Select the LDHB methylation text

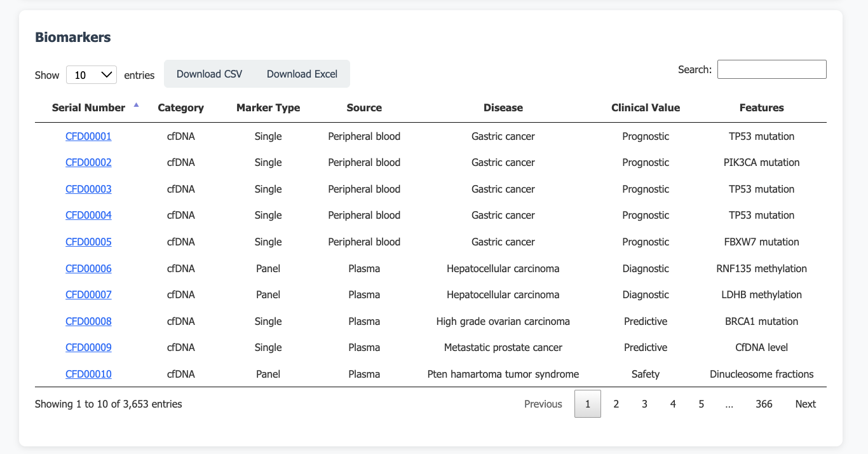pos(762,294)
